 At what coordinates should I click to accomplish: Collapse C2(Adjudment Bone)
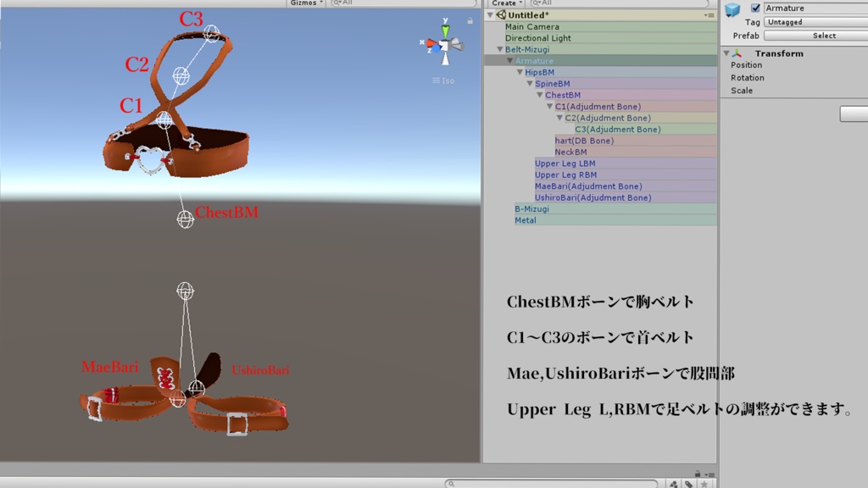tap(559, 118)
